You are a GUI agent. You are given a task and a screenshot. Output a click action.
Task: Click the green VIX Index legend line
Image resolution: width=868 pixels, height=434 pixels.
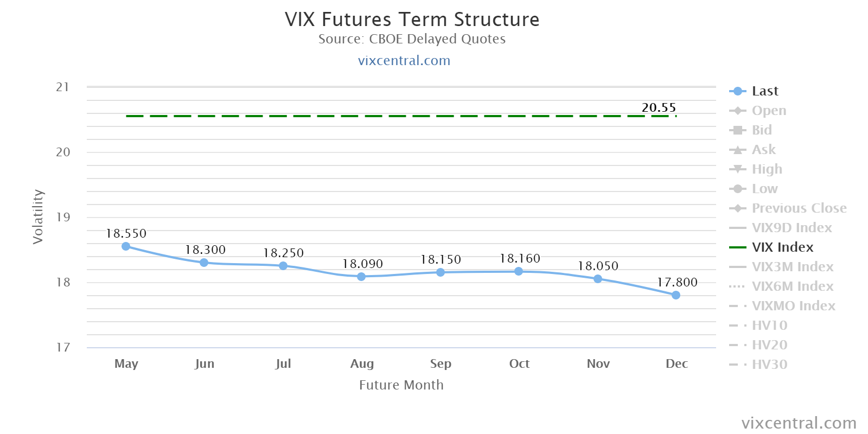pos(738,247)
